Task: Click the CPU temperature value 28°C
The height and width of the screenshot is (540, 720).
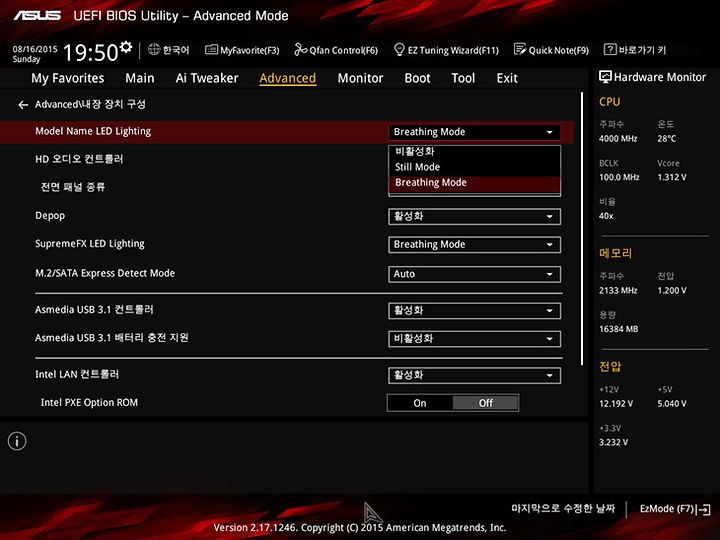Action: pyautogui.click(x=667, y=139)
